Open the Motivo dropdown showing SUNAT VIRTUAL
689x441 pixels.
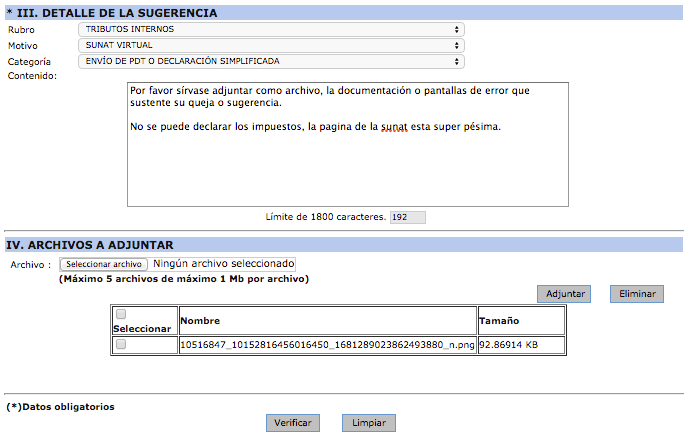(271, 45)
